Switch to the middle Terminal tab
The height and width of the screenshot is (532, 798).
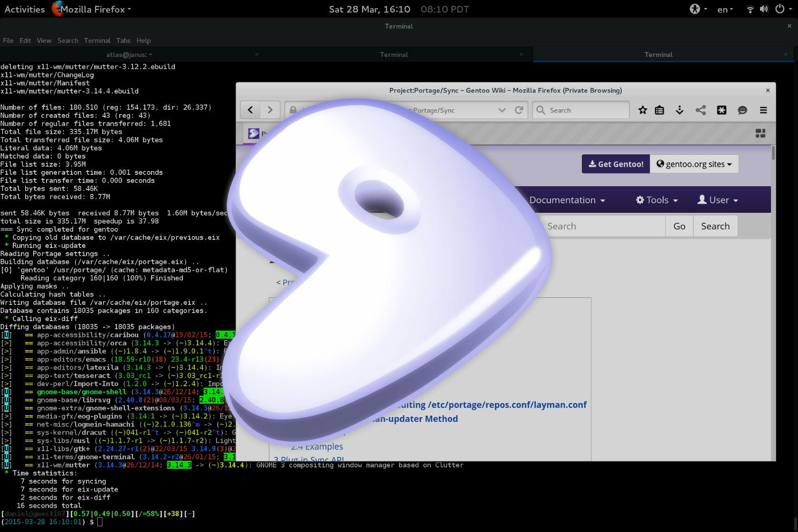394,55
